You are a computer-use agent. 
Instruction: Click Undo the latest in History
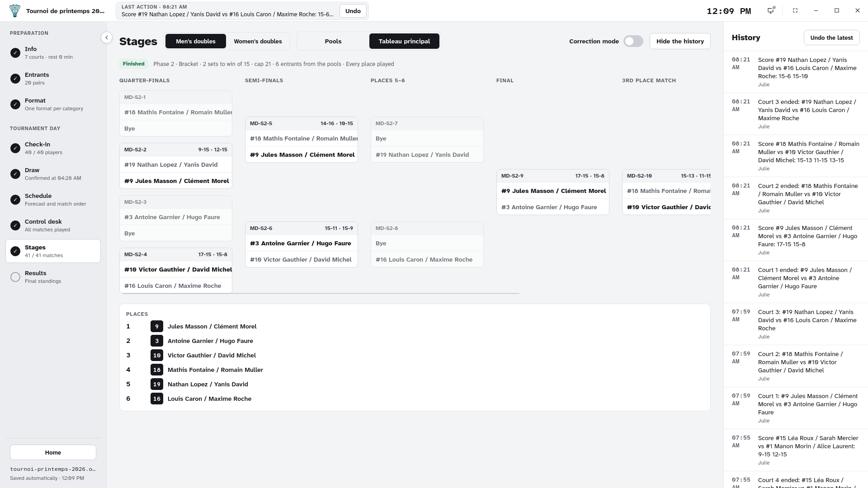pyautogui.click(x=831, y=38)
